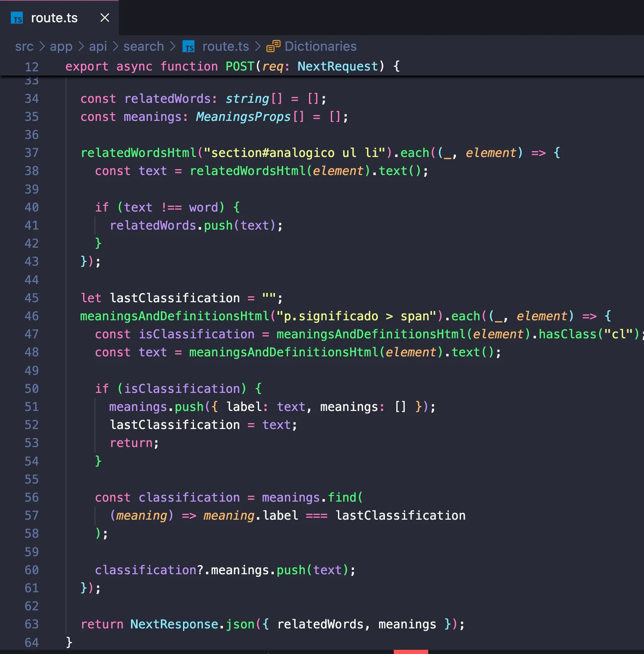
Task: Jump to the sticky POST function header line
Action: point(232,66)
